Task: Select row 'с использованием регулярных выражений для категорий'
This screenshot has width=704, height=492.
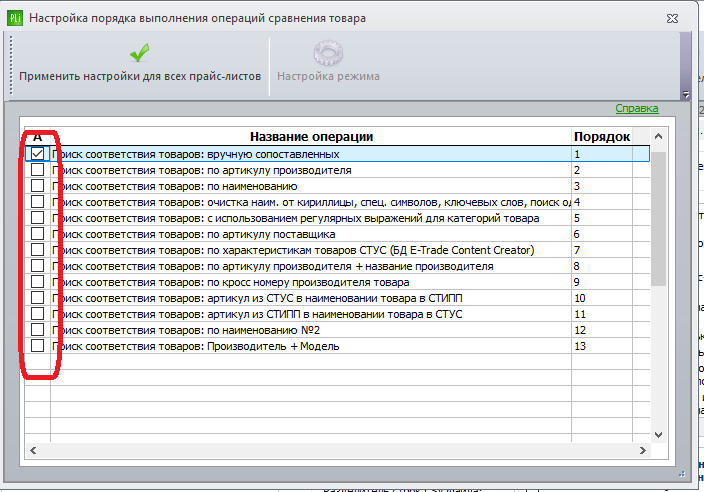Action: [x=295, y=218]
